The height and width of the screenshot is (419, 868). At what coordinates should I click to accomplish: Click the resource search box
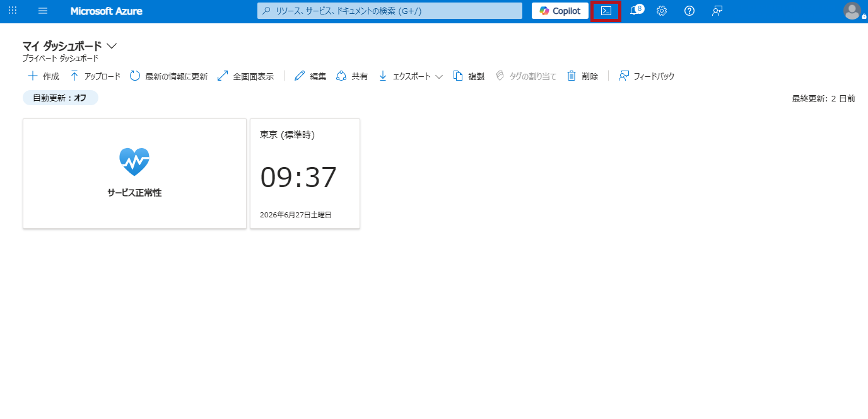click(390, 11)
